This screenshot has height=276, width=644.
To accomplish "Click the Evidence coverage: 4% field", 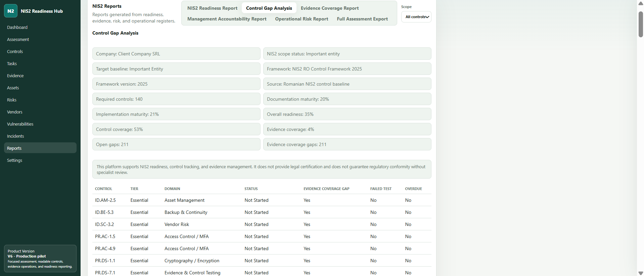I will 347,129.
